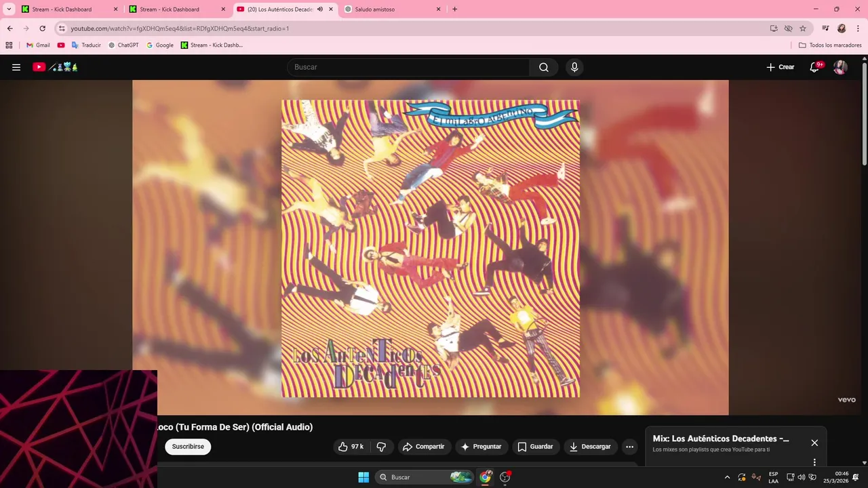Image resolution: width=868 pixels, height=488 pixels.
Task: View site information icon in address bar
Action: pyautogui.click(x=62, y=28)
